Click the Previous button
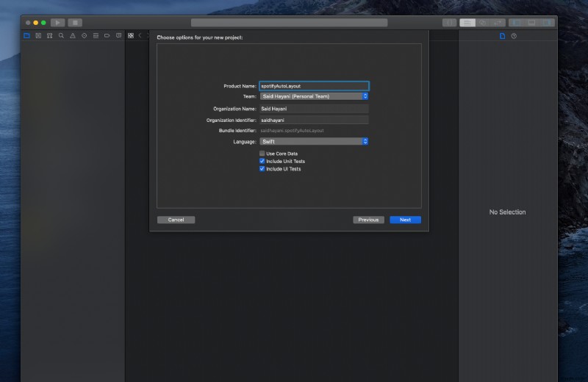This screenshot has height=382, width=588. pos(368,220)
